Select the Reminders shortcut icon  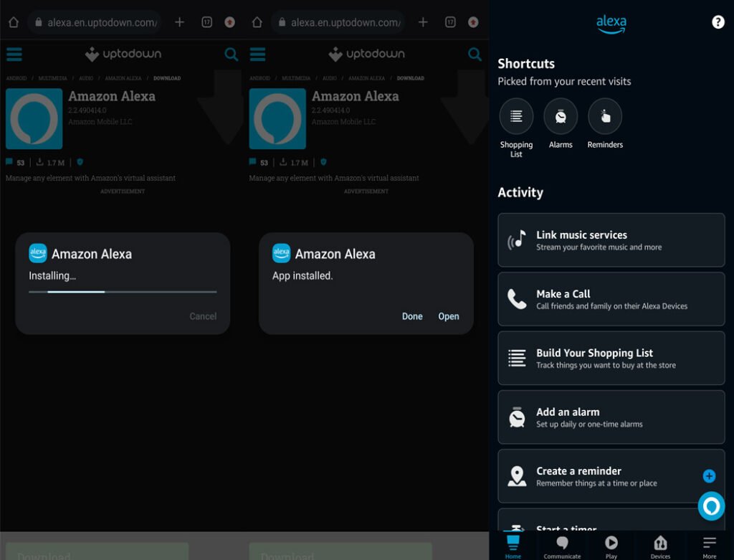click(605, 115)
